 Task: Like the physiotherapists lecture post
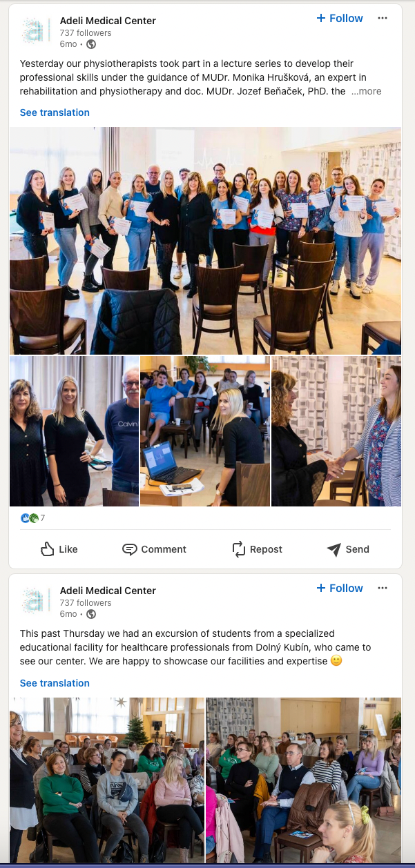(x=59, y=549)
